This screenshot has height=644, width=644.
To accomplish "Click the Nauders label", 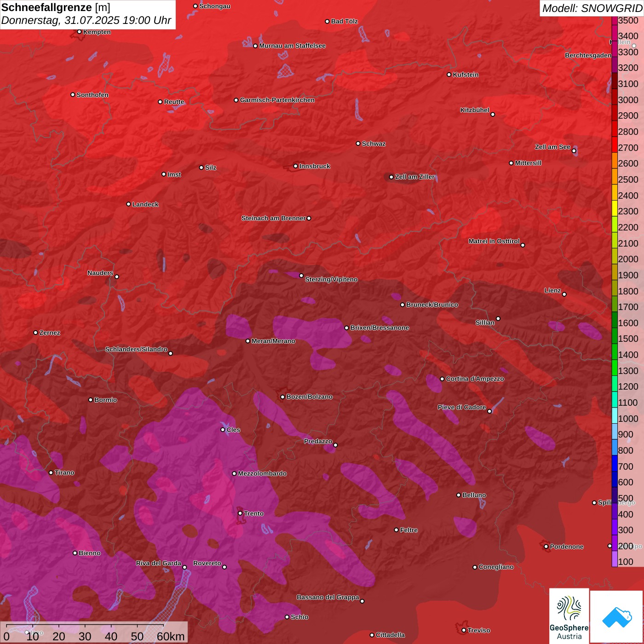I will click(100, 273).
